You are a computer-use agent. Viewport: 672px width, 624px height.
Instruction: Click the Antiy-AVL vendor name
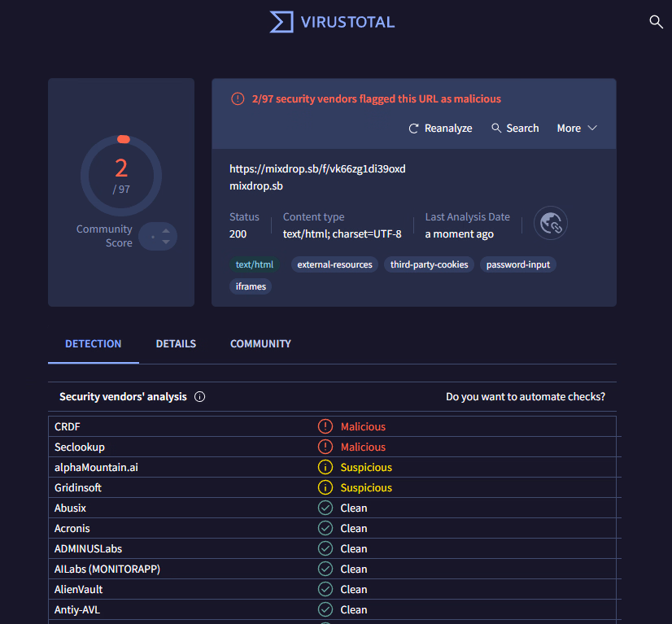click(77, 610)
